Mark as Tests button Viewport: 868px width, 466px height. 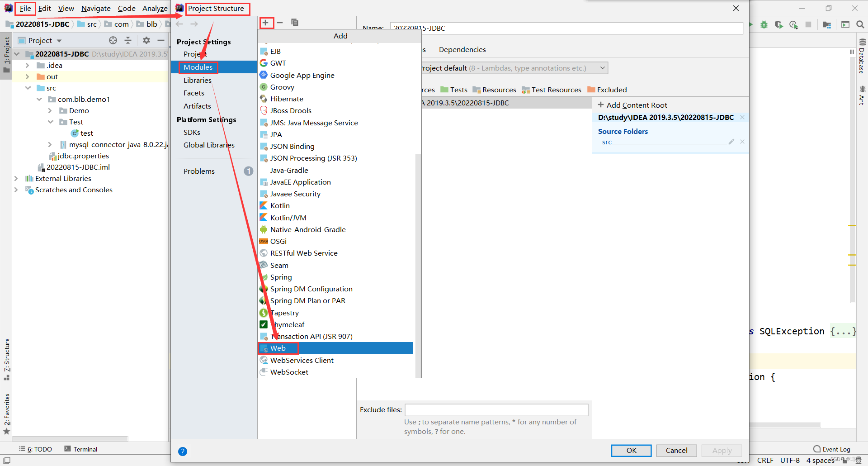[454, 90]
